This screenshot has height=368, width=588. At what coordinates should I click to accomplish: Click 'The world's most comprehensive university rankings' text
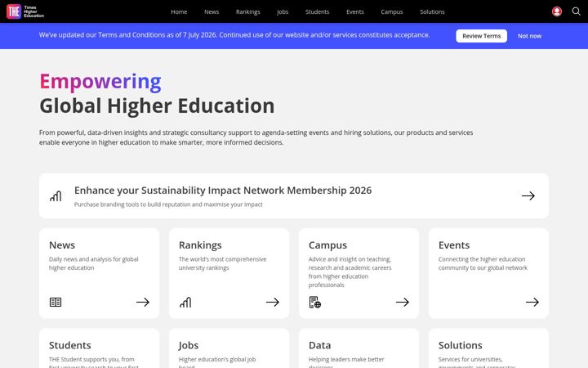[x=222, y=263]
